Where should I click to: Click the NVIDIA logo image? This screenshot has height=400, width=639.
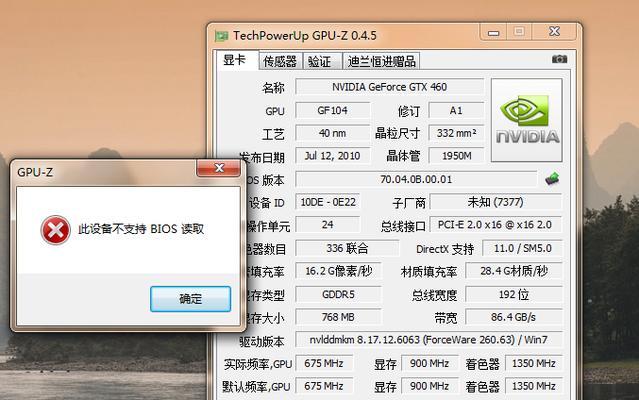(x=527, y=120)
